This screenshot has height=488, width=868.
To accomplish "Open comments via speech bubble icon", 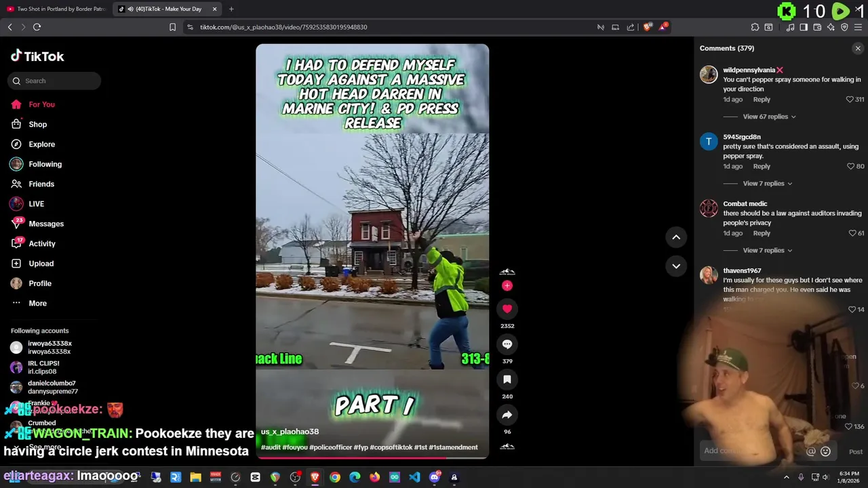I will [x=507, y=344].
